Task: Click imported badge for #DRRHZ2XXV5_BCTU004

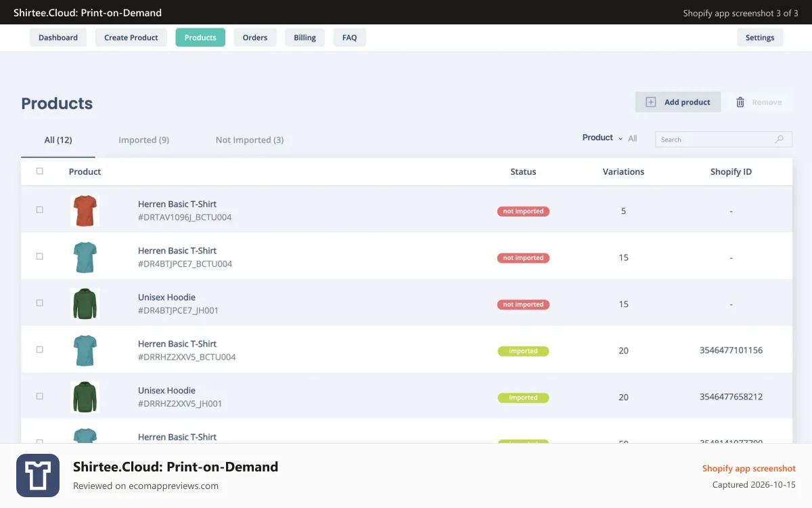Action: point(523,352)
